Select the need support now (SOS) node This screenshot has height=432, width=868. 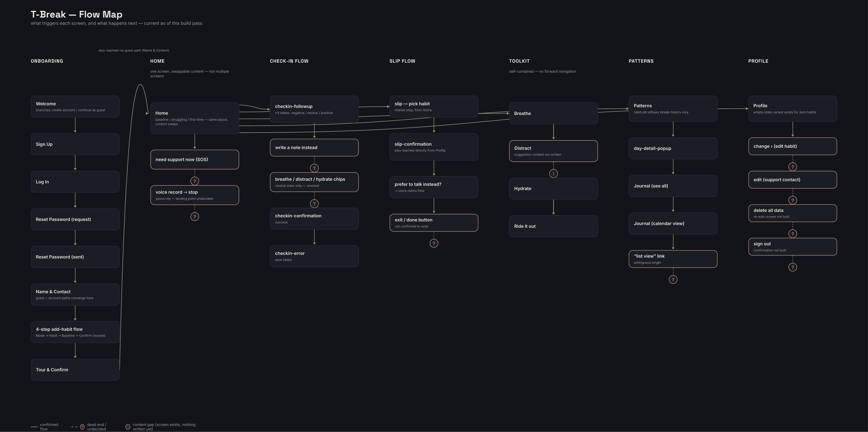click(x=195, y=160)
